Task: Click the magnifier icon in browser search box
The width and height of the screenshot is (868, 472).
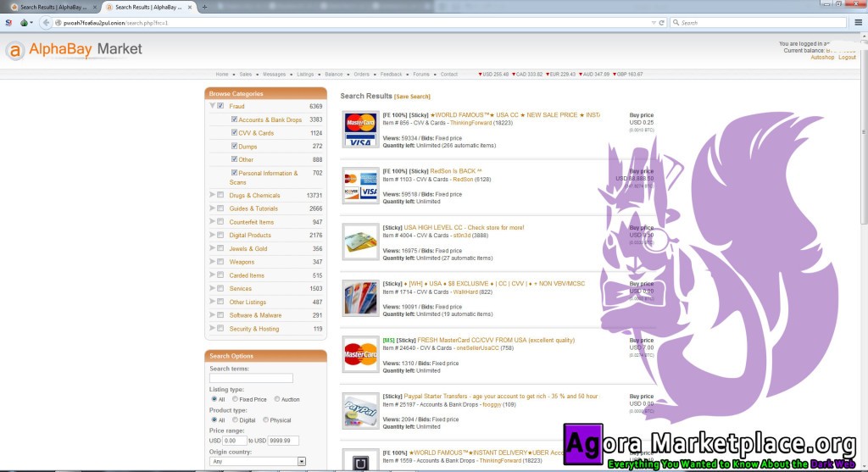Action: click(x=676, y=23)
